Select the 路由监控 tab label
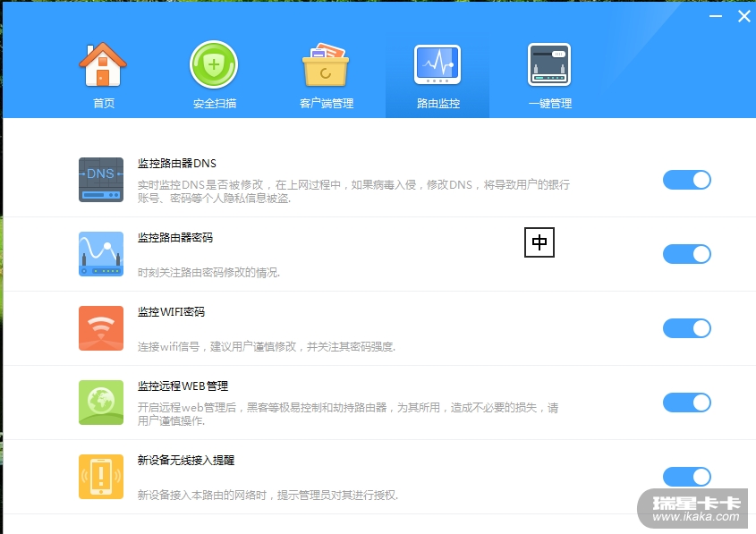This screenshot has width=756, height=534. coord(438,103)
